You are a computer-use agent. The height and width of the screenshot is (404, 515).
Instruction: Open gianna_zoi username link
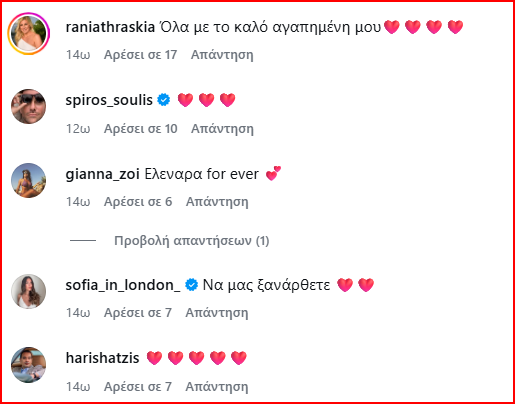[103, 174]
